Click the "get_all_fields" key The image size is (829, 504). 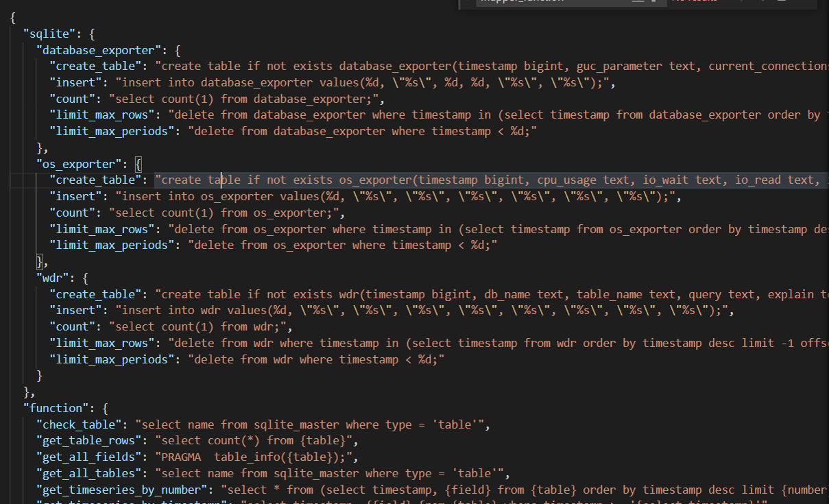coord(88,457)
